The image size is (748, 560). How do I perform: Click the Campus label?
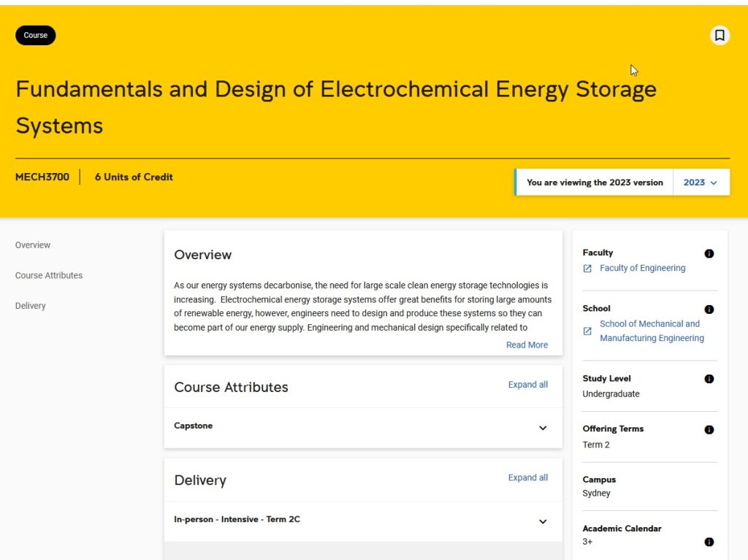click(x=599, y=480)
